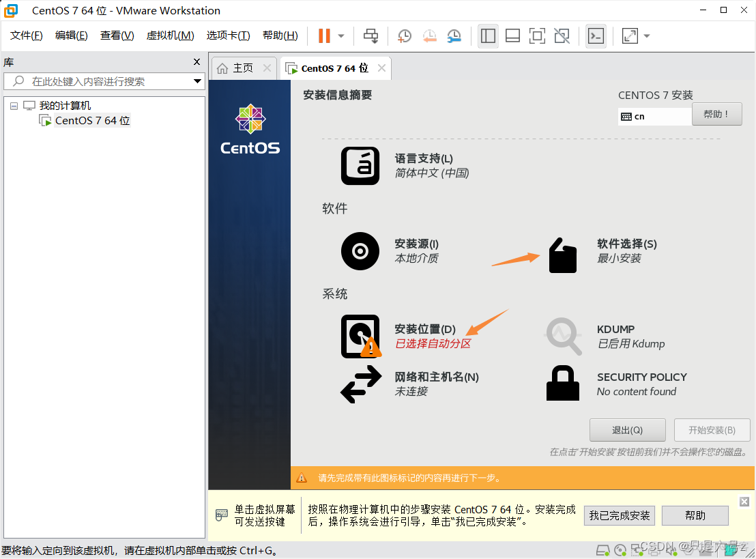Image resolution: width=756 pixels, height=559 pixels.
Task: Open 安装位置(D) disk icon
Action: (361, 336)
